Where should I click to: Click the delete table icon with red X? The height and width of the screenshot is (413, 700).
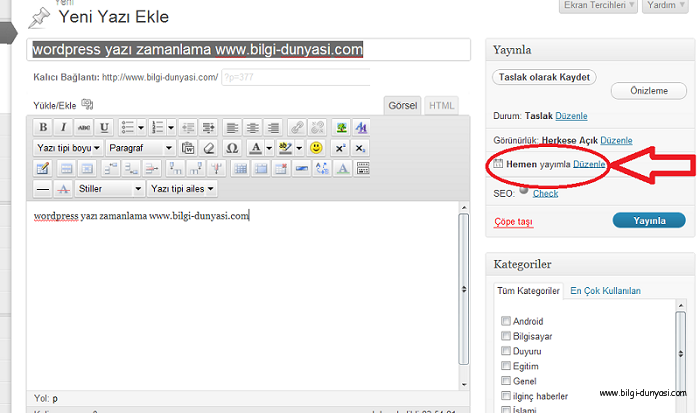pyautogui.click(x=281, y=168)
